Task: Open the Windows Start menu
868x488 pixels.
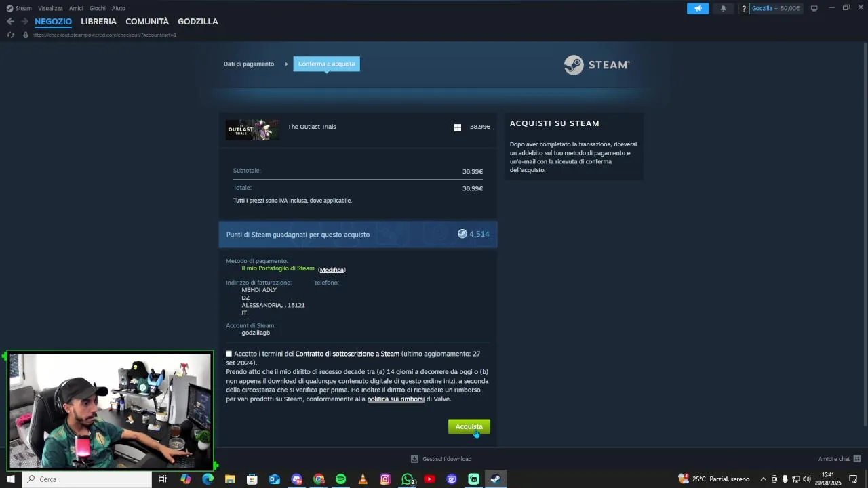Action: [x=11, y=479]
